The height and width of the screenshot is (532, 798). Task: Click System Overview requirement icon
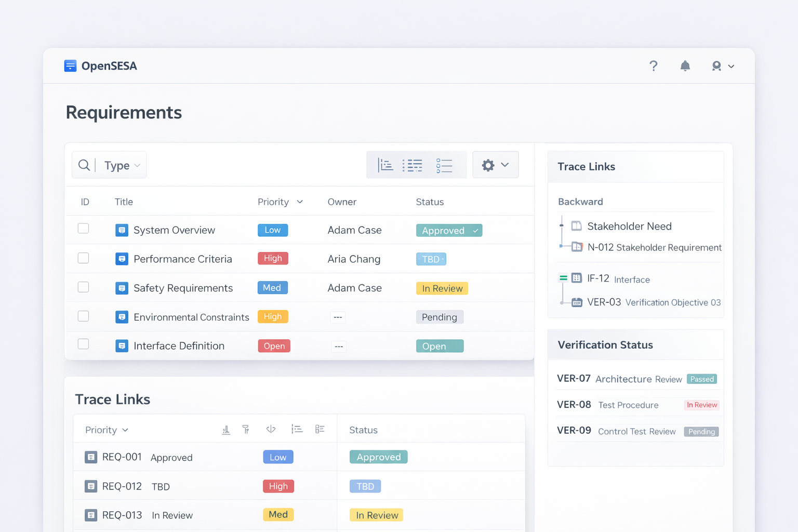pos(122,230)
